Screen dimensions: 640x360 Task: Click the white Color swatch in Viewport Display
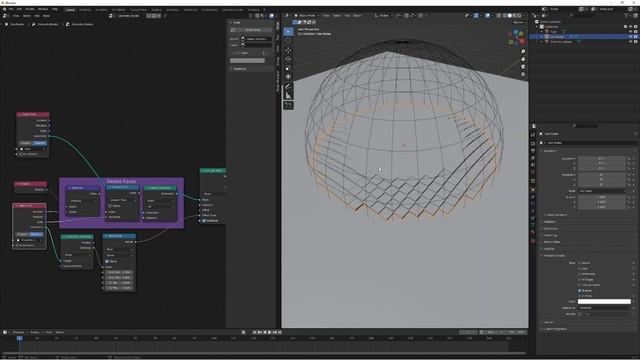coord(604,302)
